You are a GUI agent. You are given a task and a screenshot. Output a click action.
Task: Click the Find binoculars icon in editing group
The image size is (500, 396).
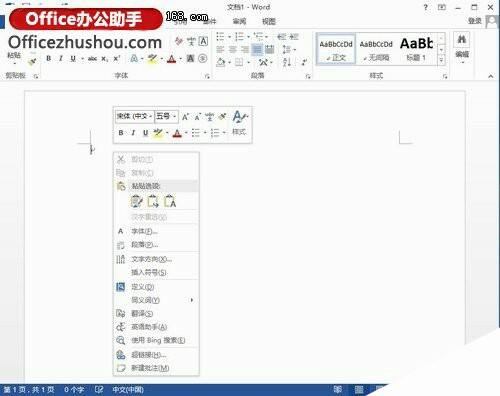(x=462, y=40)
